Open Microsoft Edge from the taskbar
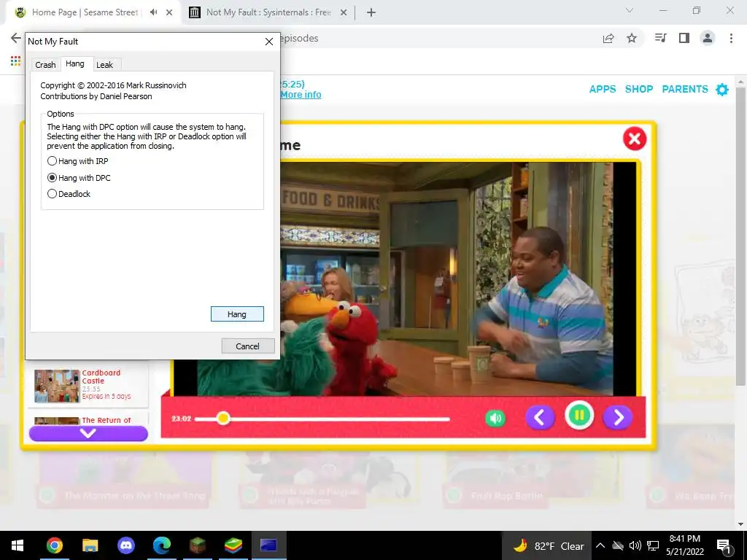Image resolution: width=747 pixels, height=560 pixels. pos(161,545)
